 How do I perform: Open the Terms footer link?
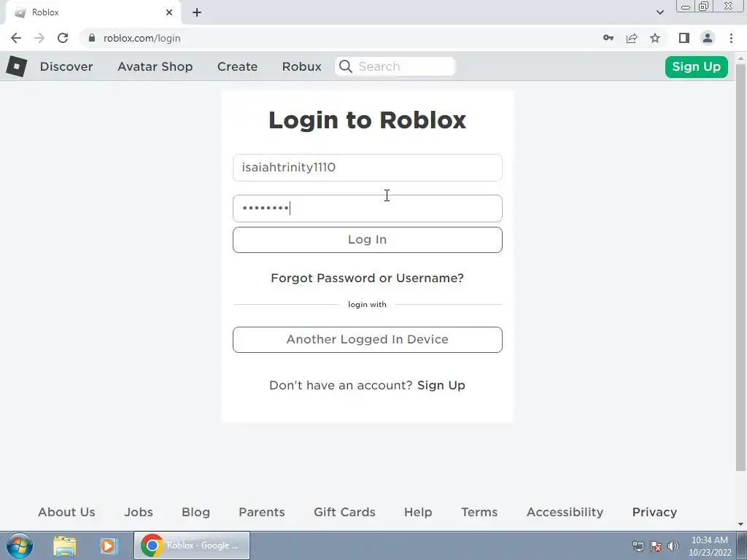tap(479, 512)
